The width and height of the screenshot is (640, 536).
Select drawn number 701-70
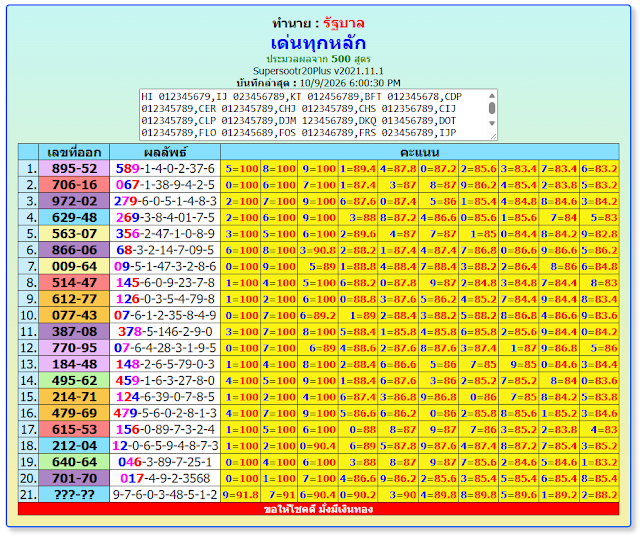point(74,478)
